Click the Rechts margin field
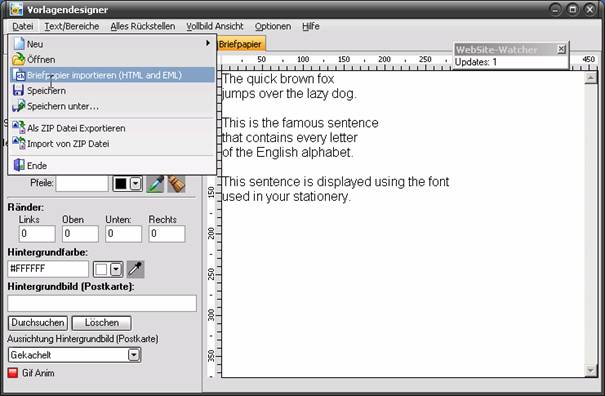 tap(167, 234)
